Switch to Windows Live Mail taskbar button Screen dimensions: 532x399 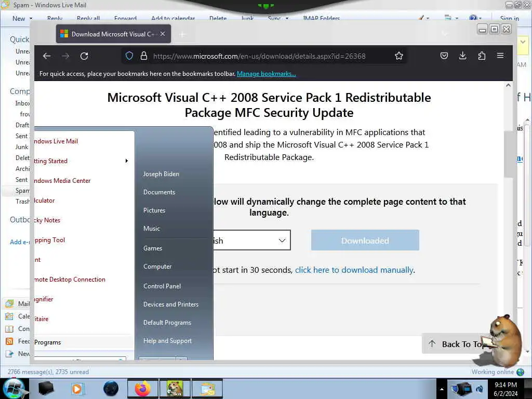pyautogui.click(x=208, y=389)
